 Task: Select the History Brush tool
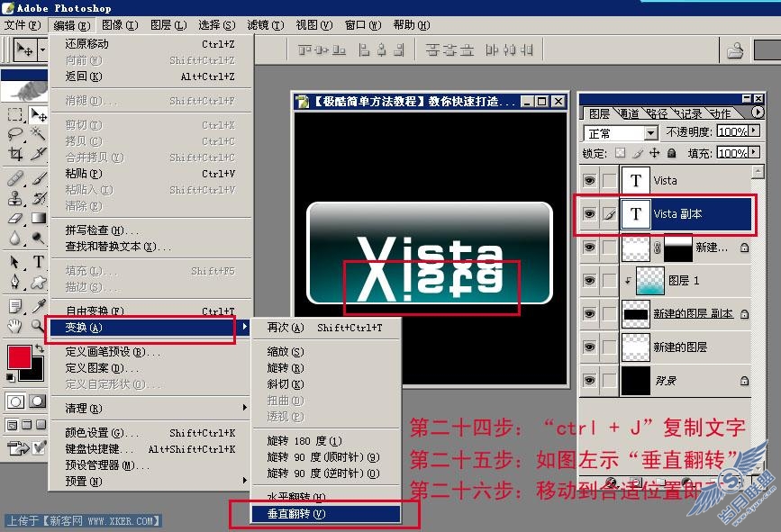[38, 198]
